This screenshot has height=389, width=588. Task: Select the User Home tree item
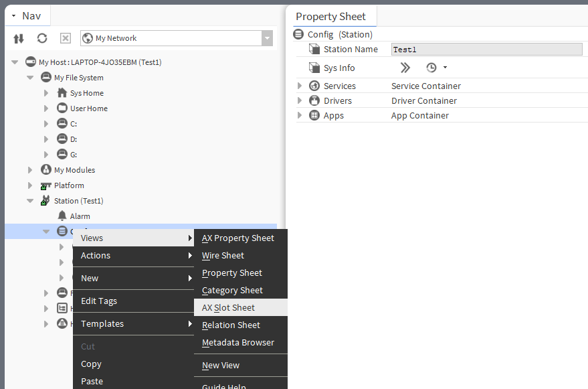[88, 108]
